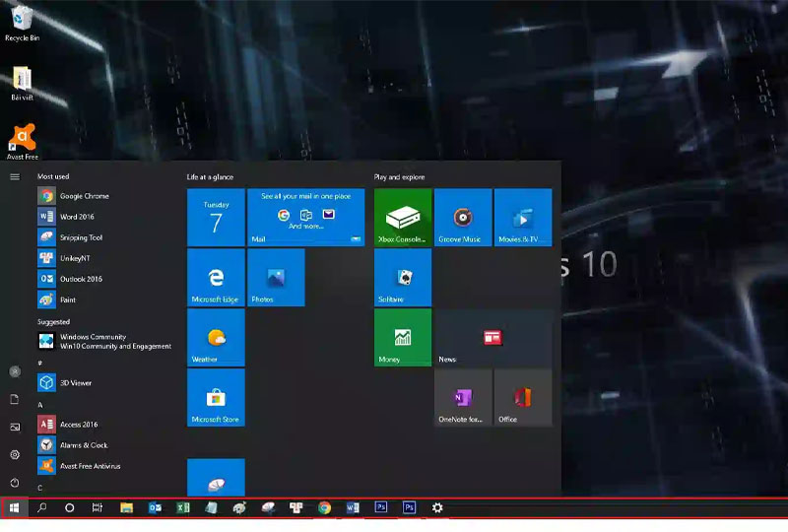Open Word from the taskbar

(353, 508)
